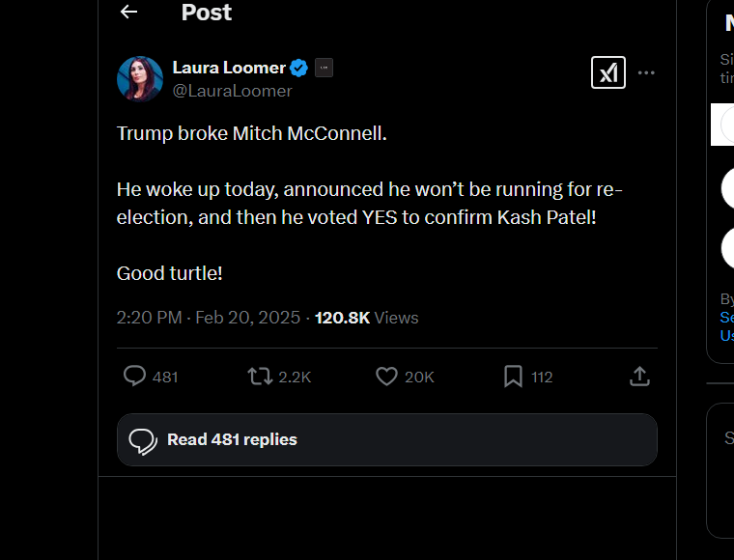Click the share upload icon

[639, 377]
